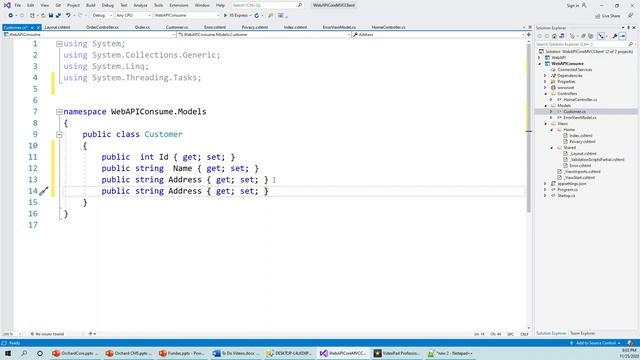Close the Customer.cs active tab
This screenshot has width=640, height=360.
click(38, 27)
